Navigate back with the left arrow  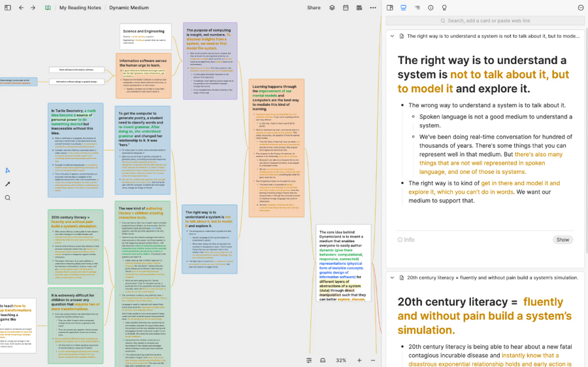tap(21, 8)
